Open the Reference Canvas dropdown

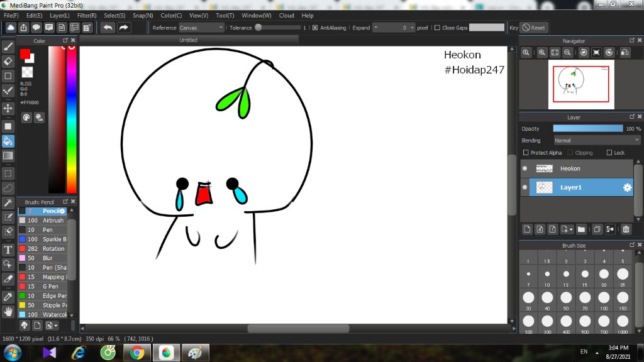[201, 28]
